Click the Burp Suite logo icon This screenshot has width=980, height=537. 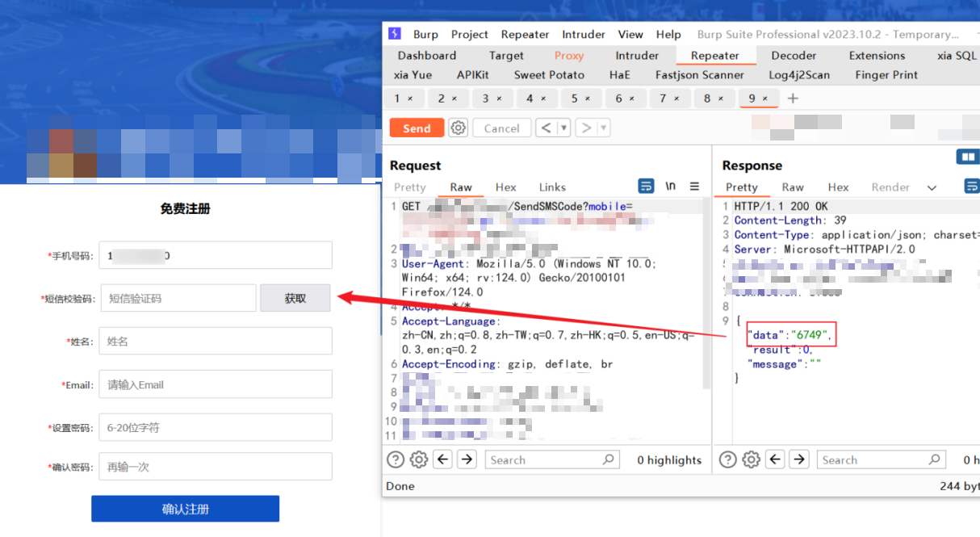395,34
